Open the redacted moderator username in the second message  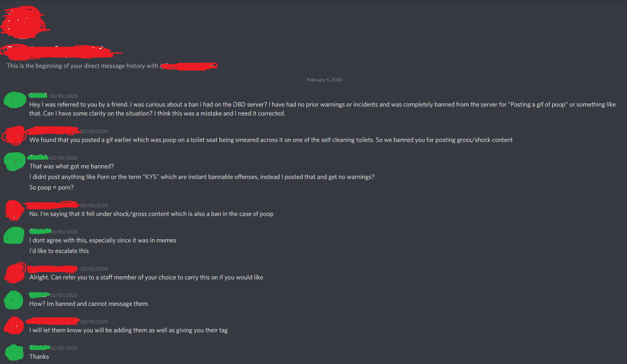tap(53, 130)
